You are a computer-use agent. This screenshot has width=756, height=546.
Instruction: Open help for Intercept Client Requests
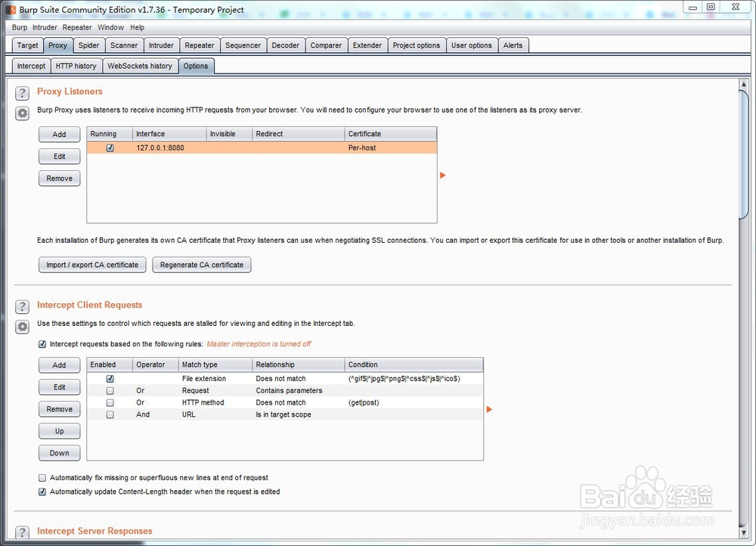(22, 306)
